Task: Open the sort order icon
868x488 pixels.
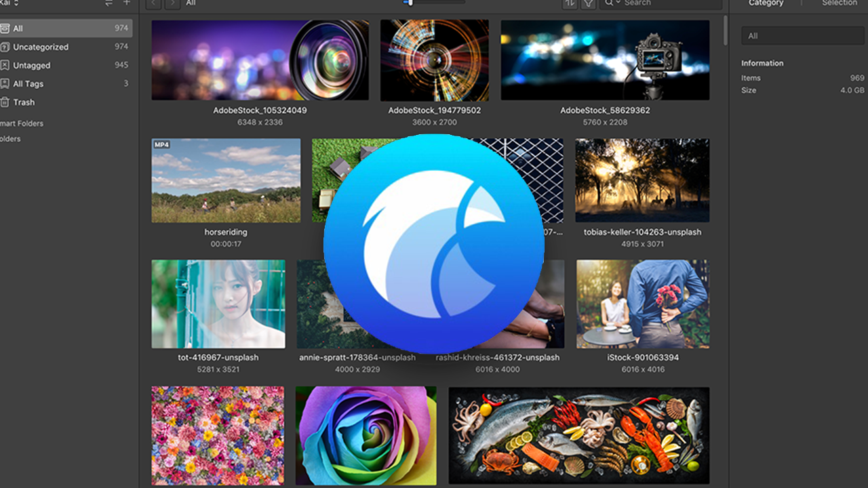Action: (570, 3)
